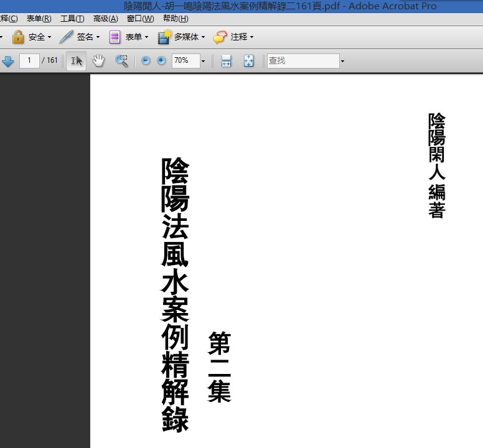The height and width of the screenshot is (448, 483).
Task: Click the 陰陽法風水案例精解錄 title text
Action: click(175, 295)
